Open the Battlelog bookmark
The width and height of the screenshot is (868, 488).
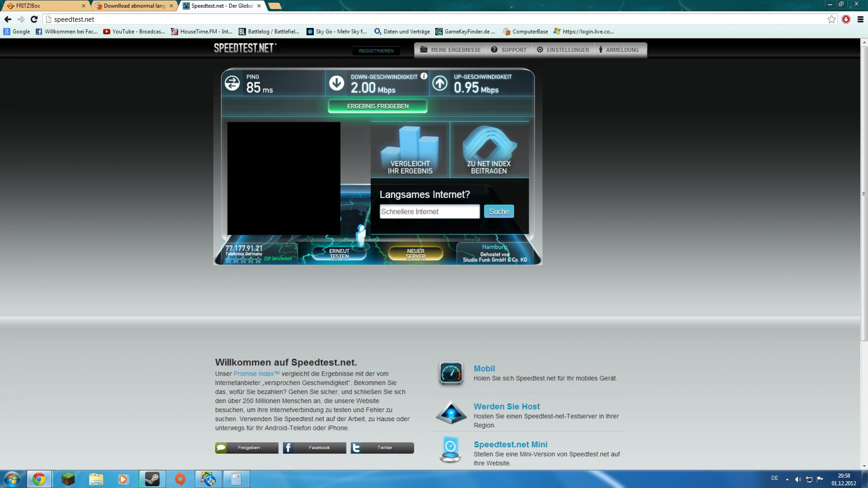269,32
